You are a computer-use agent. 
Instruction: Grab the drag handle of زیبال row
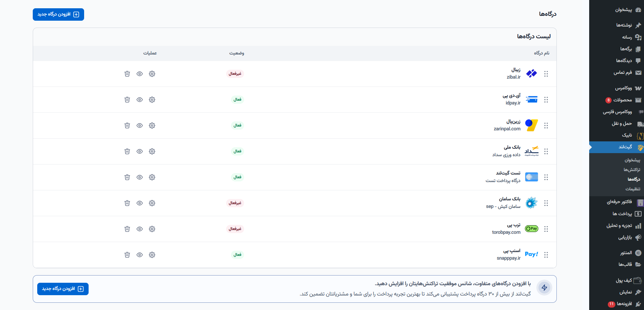(x=546, y=74)
